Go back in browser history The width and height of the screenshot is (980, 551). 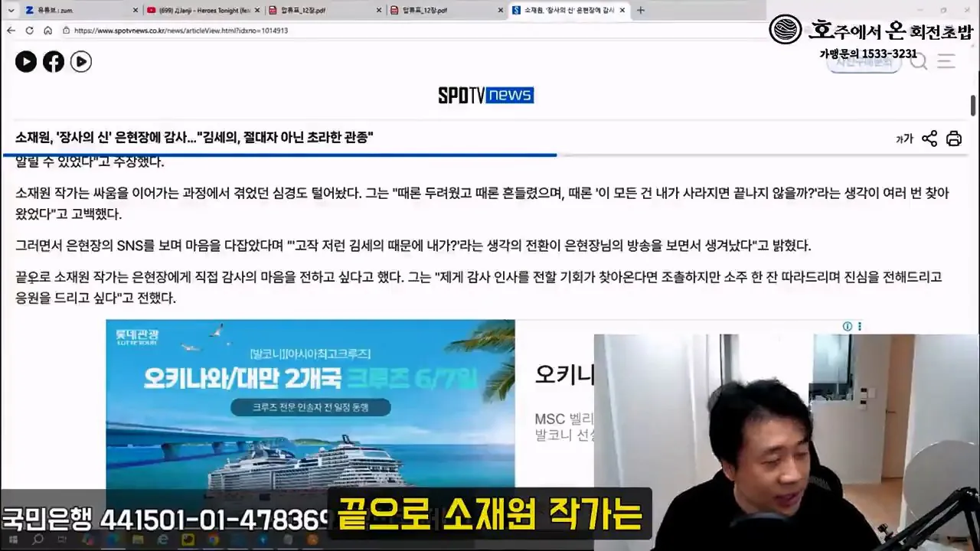click(11, 31)
